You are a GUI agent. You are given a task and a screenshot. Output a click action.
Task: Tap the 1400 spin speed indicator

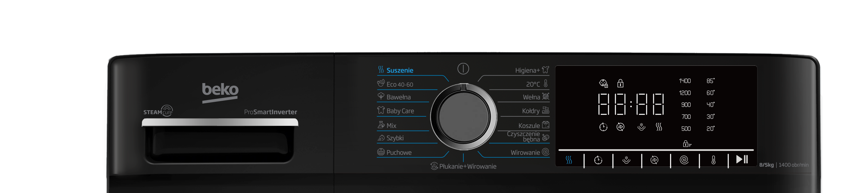pyautogui.click(x=685, y=81)
